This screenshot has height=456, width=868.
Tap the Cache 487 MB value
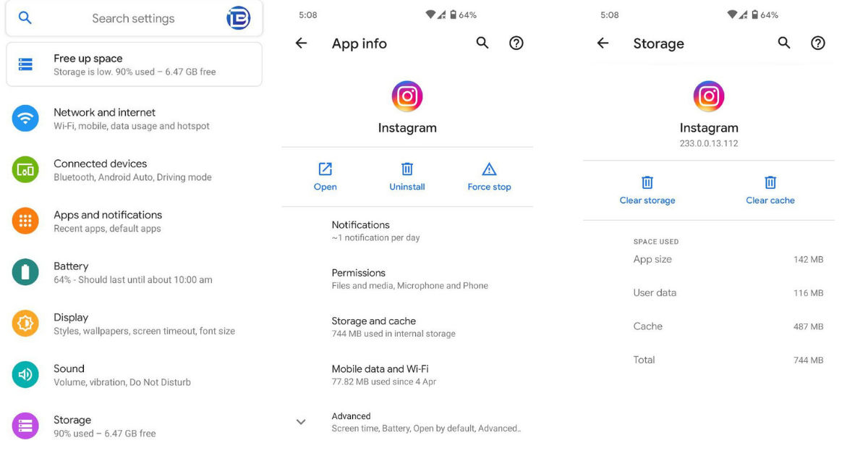point(808,326)
